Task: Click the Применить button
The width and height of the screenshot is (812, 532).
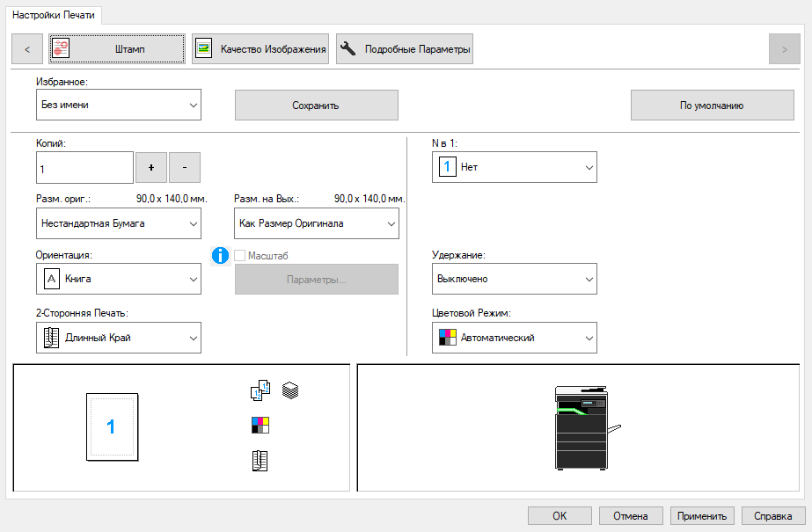Action: click(702, 516)
